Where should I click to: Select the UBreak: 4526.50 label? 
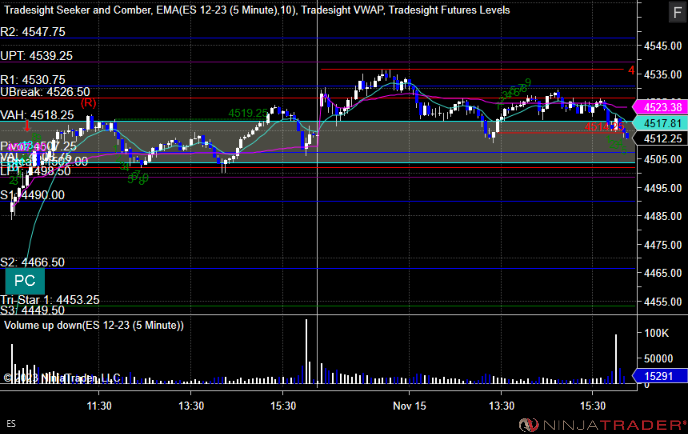(45, 92)
